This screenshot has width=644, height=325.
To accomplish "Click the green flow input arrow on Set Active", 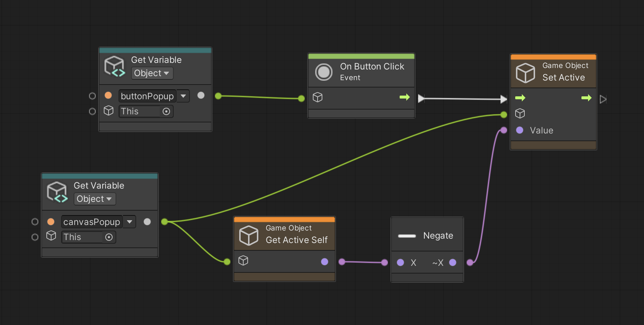I will pyautogui.click(x=520, y=98).
